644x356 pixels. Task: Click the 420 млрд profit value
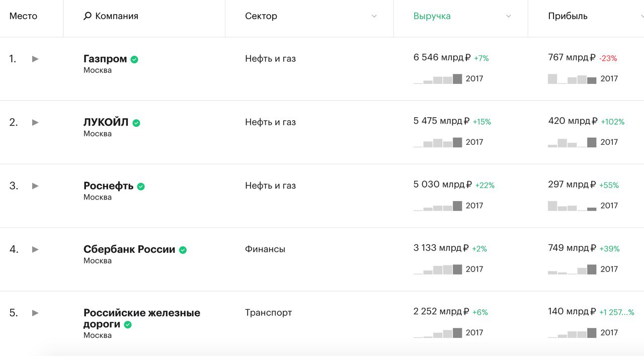click(x=573, y=121)
